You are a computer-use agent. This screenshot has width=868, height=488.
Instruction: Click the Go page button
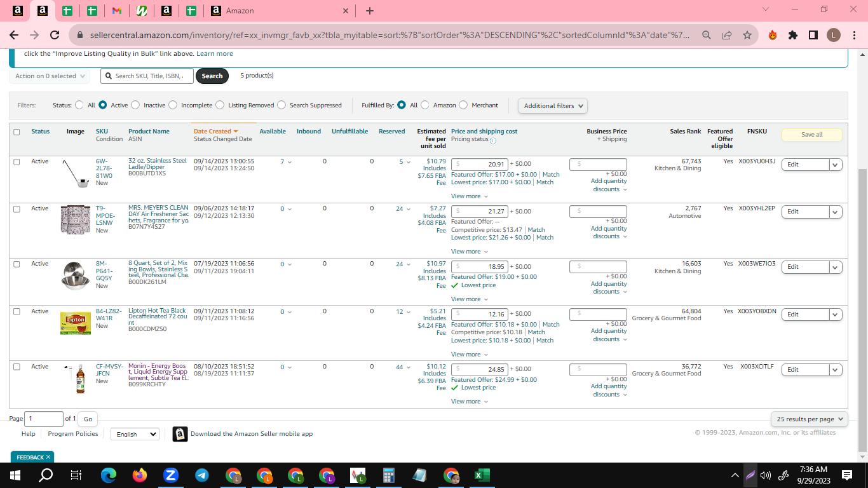pos(88,419)
